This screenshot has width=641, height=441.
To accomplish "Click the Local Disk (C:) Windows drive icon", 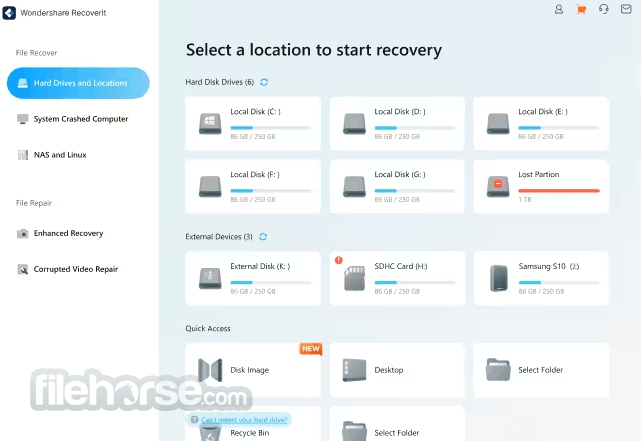I will click(210, 123).
